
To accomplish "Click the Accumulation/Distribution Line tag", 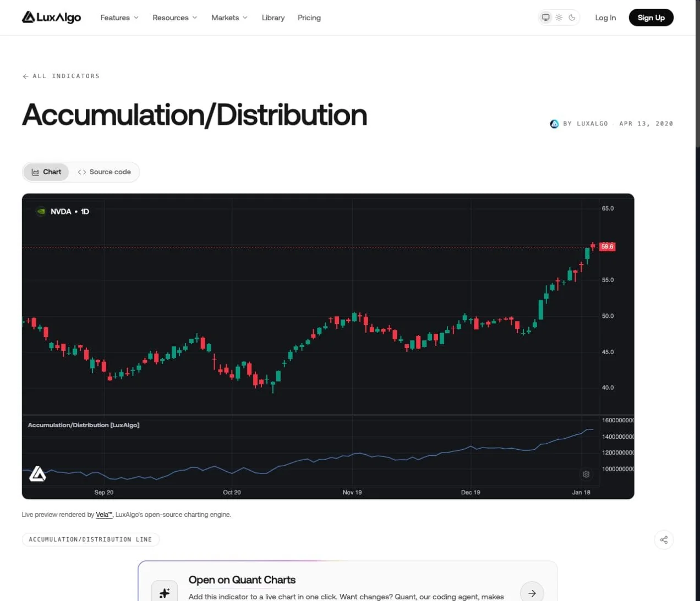I will [90, 539].
